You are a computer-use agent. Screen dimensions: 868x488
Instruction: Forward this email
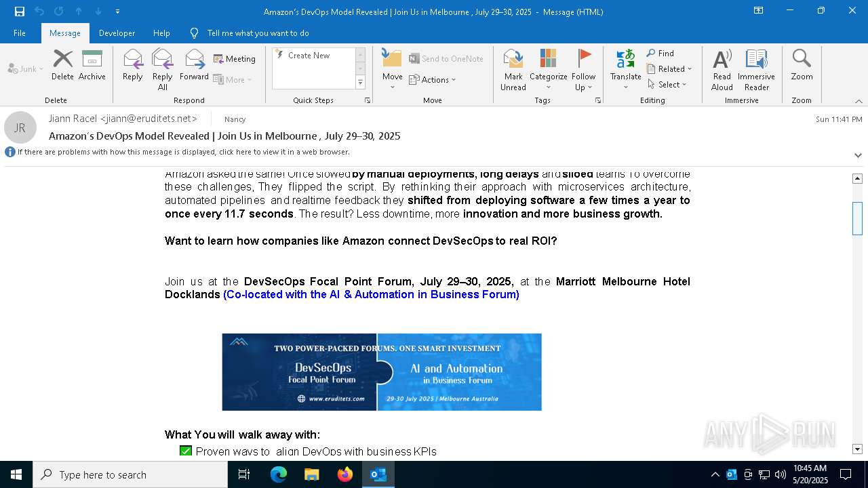coord(195,65)
